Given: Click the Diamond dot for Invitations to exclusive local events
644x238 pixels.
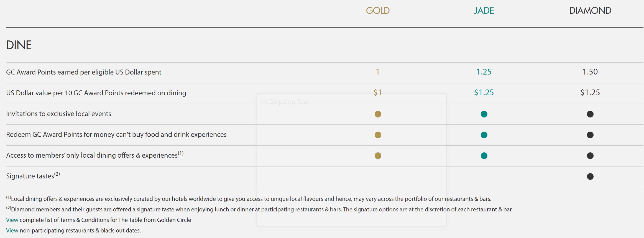Looking at the screenshot, I should (590, 114).
